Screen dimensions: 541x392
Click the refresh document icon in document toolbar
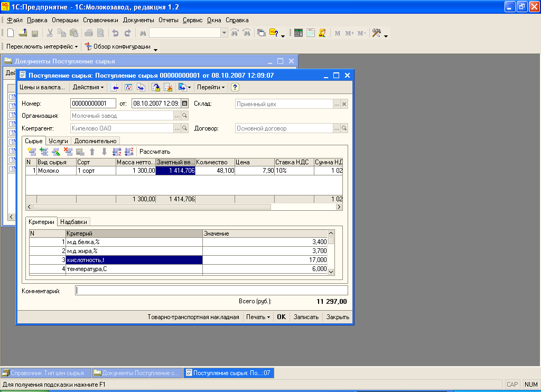(128, 87)
